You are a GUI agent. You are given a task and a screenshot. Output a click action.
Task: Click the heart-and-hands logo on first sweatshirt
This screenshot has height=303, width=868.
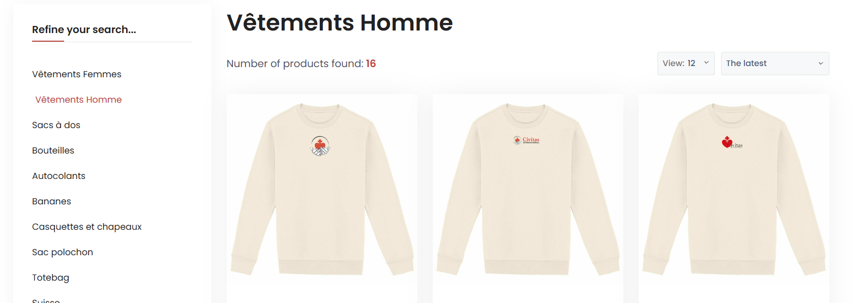pyautogui.click(x=320, y=146)
